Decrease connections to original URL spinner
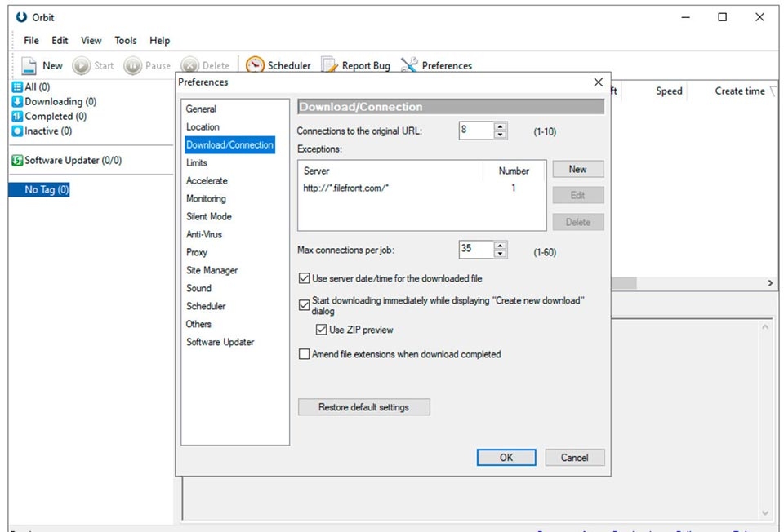The width and height of the screenshot is (784, 532). point(500,135)
